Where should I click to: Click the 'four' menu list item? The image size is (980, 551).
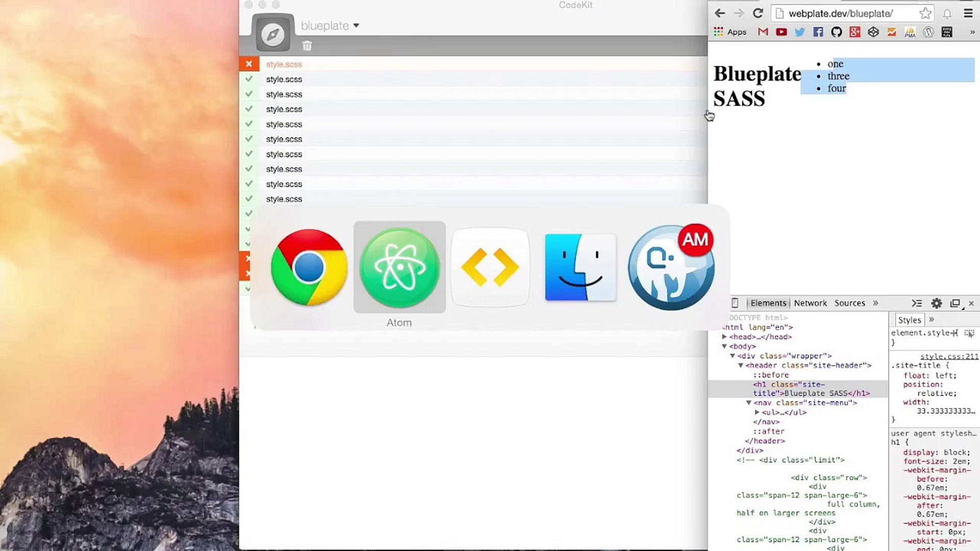pyautogui.click(x=837, y=88)
